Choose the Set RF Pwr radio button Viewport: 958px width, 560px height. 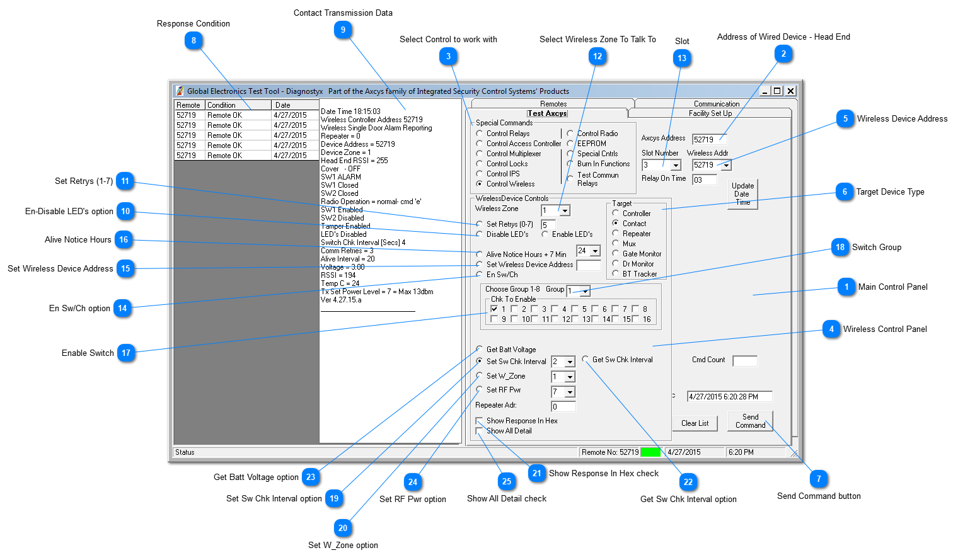point(480,390)
